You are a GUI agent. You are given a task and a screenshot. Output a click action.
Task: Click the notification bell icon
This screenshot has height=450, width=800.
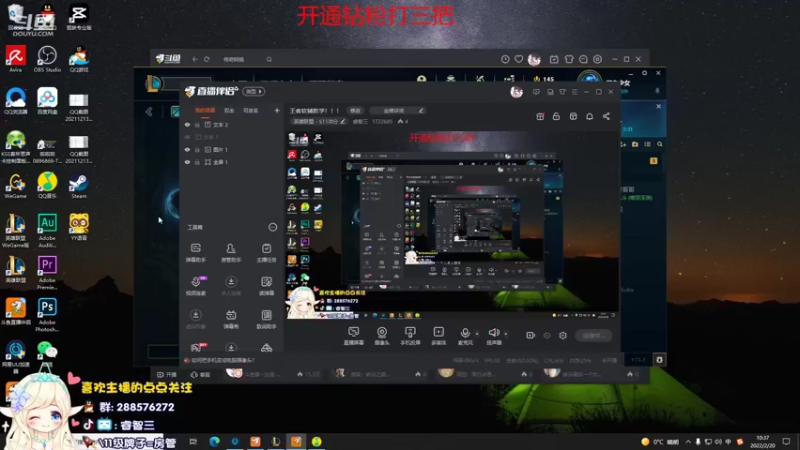coord(589,116)
